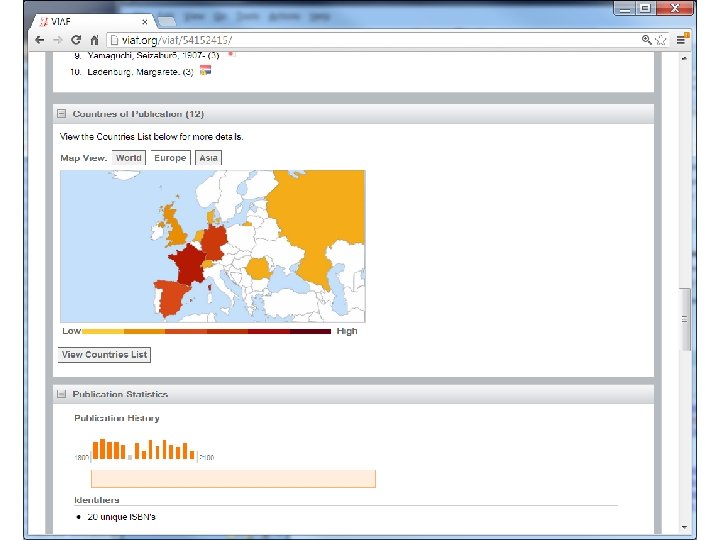
Task: Close the VIAF browser tab
Action: [145, 22]
